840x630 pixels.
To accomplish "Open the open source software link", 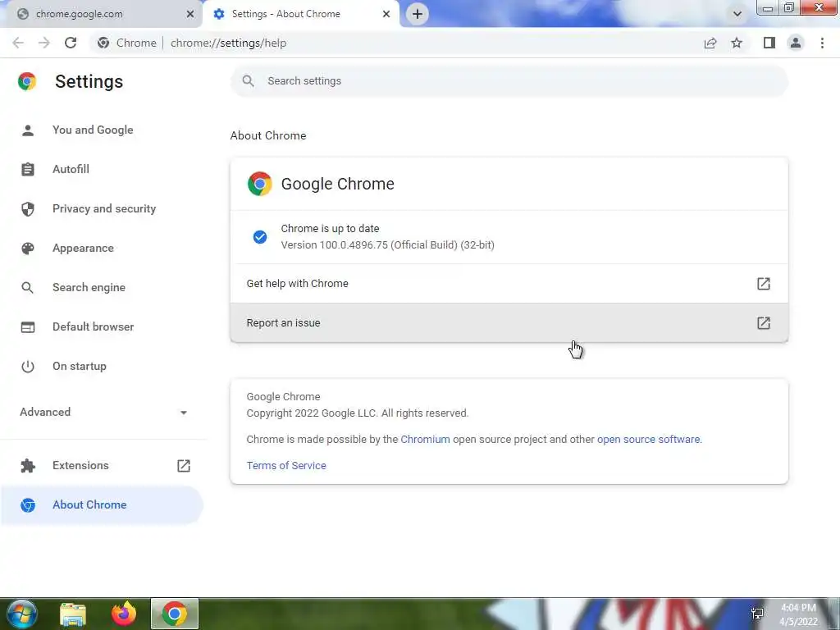I will (x=648, y=440).
